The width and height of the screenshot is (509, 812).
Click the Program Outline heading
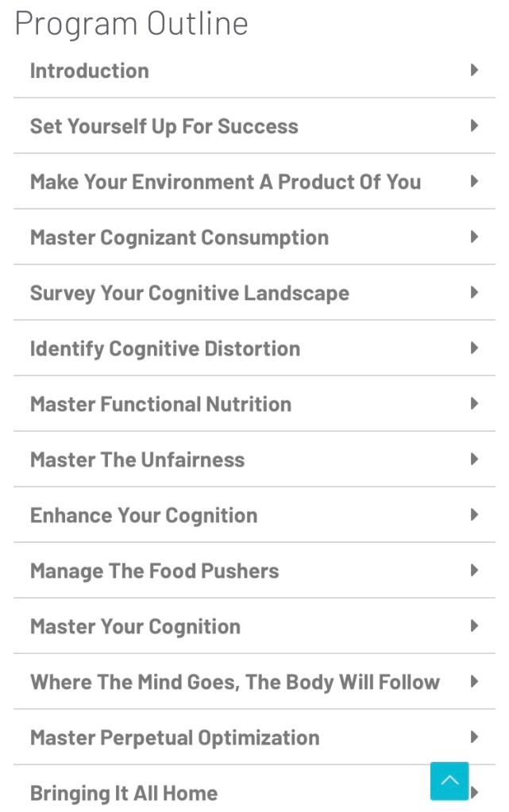(131, 24)
